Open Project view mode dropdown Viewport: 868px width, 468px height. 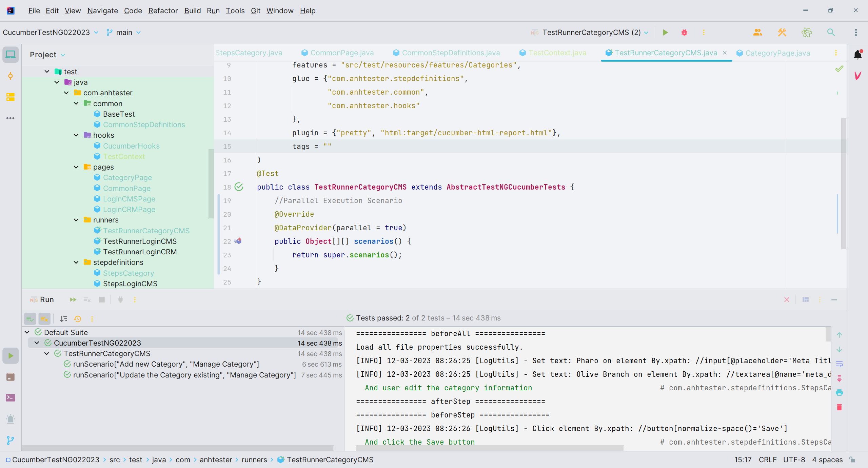coord(47,55)
